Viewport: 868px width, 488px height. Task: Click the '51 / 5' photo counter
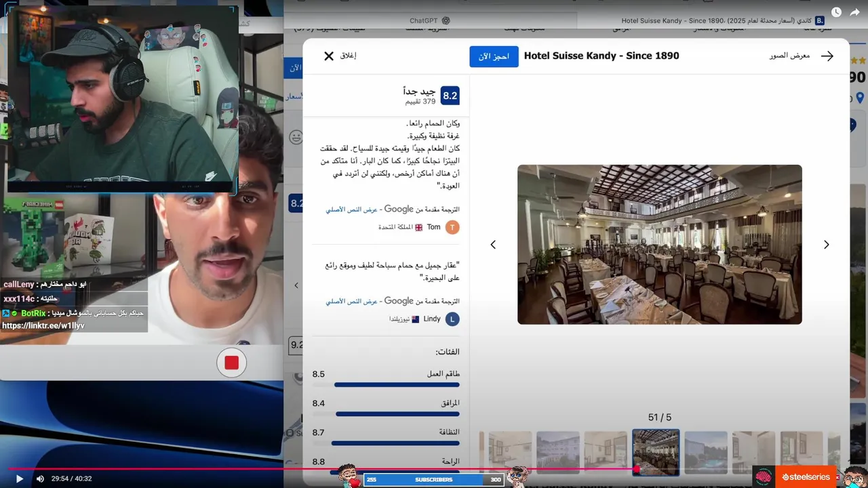pyautogui.click(x=660, y=418)
